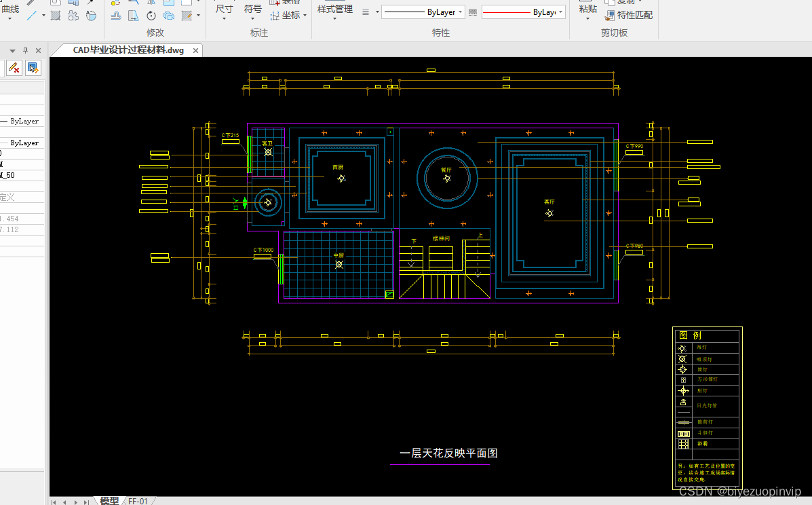The height and width of the screenshot is (505, 812).
Task: Open the black line ByLayer linetype combo box
Action: coord(423,12)
